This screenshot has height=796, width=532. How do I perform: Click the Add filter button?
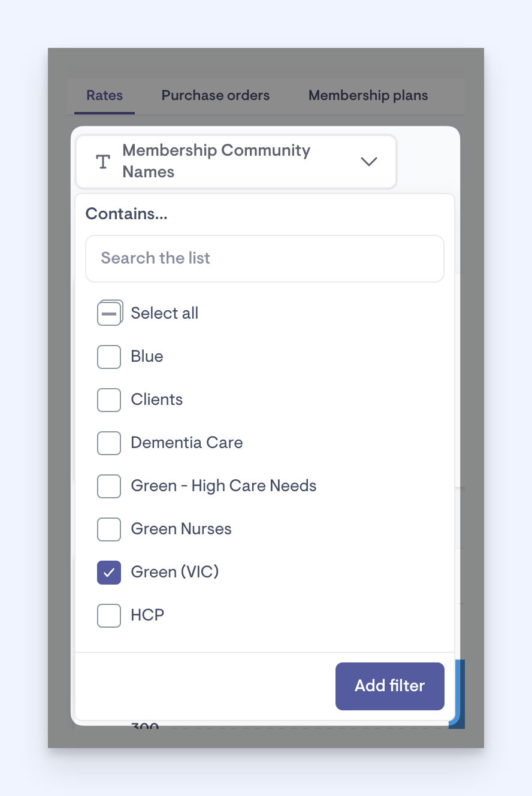click(390, 686)
